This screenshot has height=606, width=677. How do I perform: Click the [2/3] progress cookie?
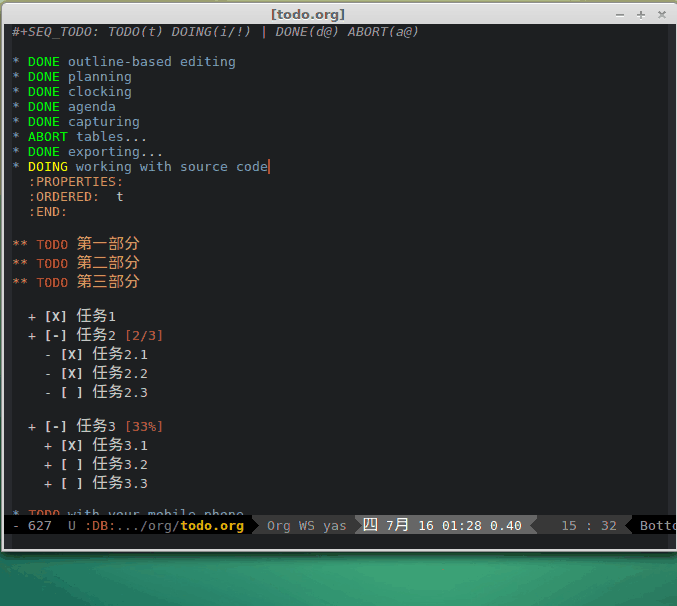click(144, 336)
